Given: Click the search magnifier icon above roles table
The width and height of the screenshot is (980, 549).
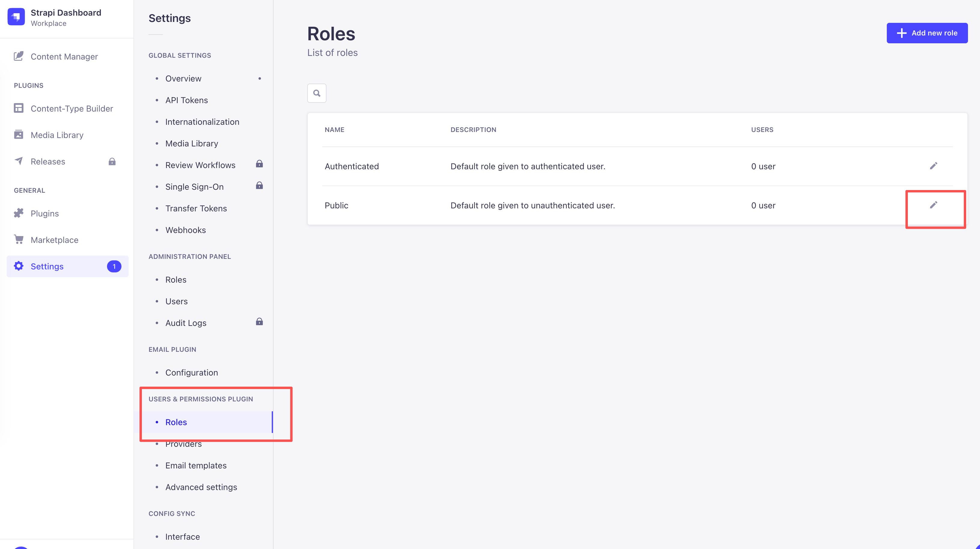Looking at the screenshot, I should (317, 93).
